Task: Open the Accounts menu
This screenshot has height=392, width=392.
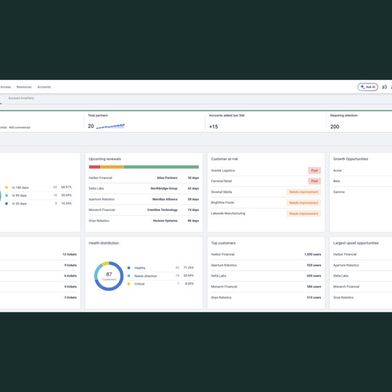Action: 44,87
